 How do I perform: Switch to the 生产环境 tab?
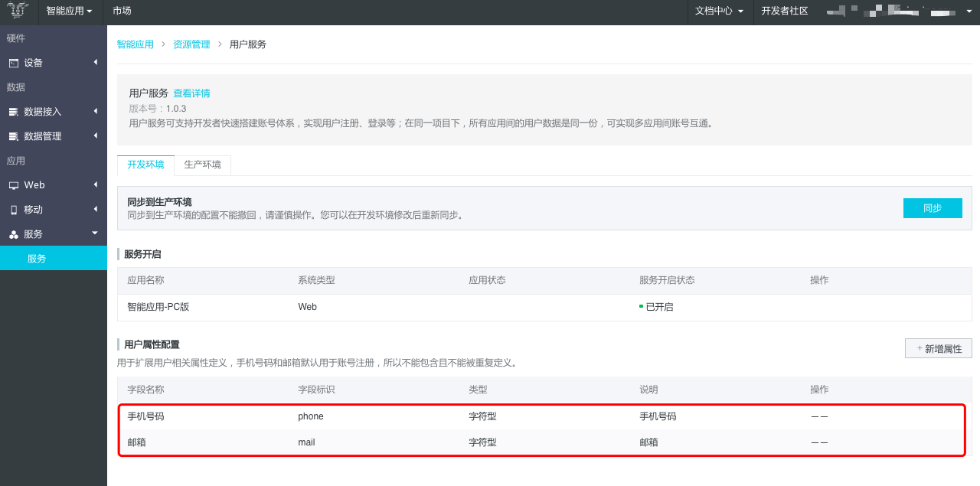203,165
